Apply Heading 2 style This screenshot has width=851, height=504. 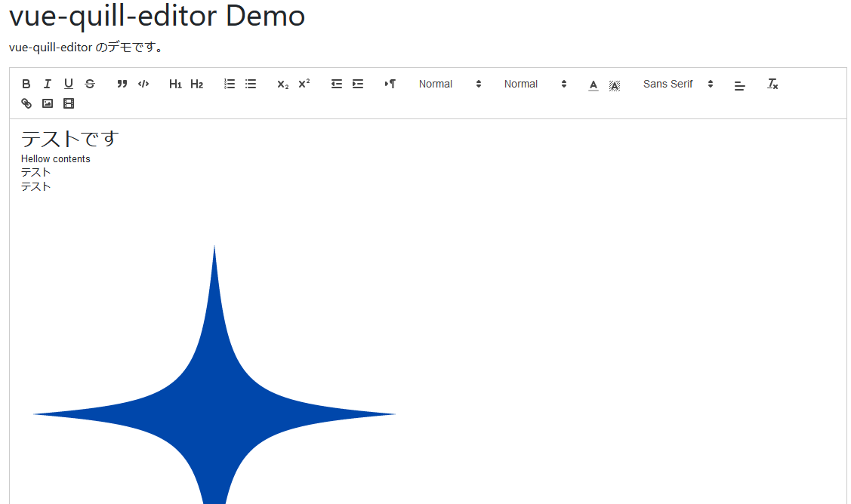coord(196,84)
